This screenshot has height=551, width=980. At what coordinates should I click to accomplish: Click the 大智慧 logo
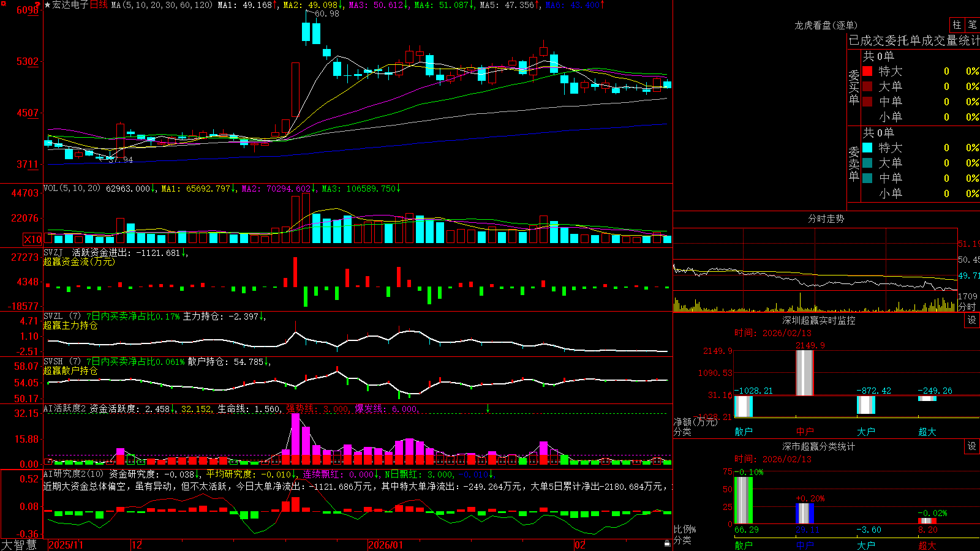pos(19,544)
